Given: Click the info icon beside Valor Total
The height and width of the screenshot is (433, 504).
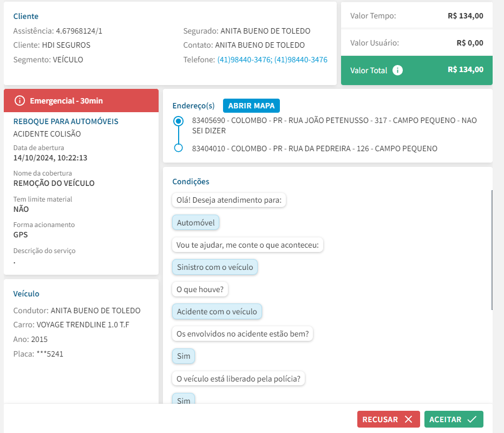Looking at the screenshot, I should coord(397,70).
